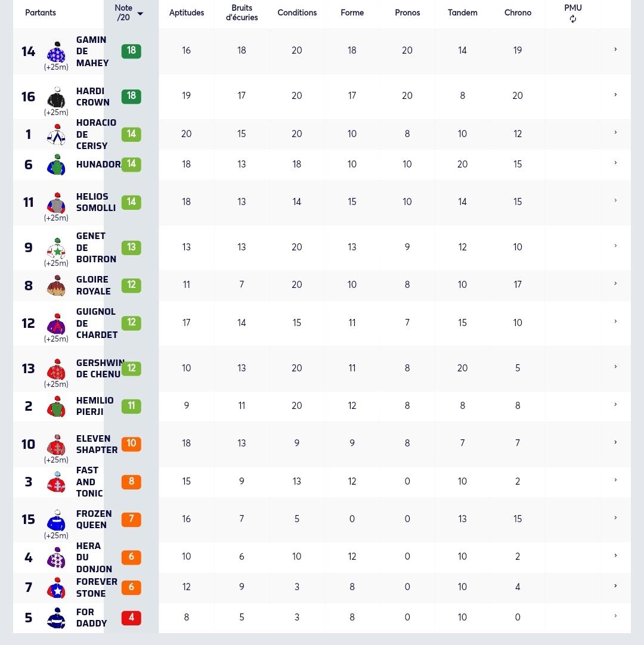Click the red score badge for For Daddy

tap(131, 618)
